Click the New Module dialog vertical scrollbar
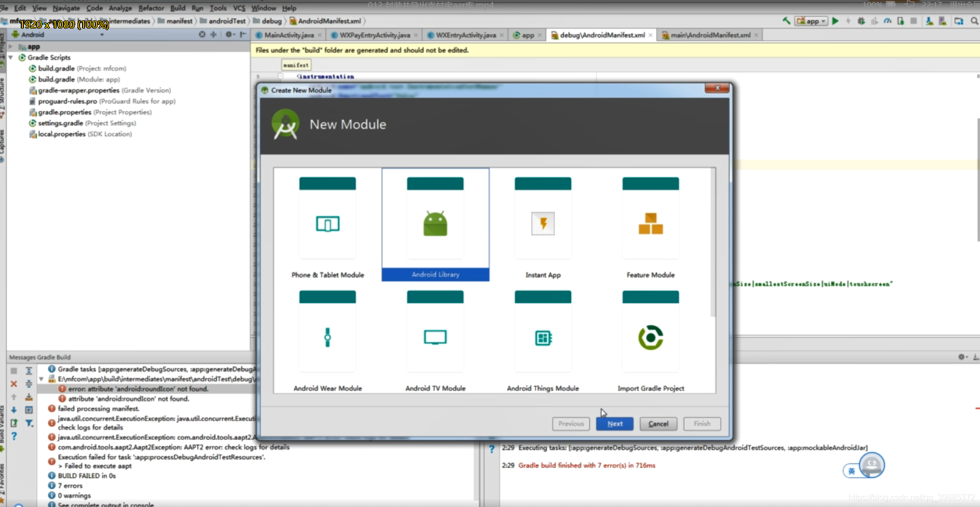Image resolution: width=980 pixels, height=507 pixels. 712,242
